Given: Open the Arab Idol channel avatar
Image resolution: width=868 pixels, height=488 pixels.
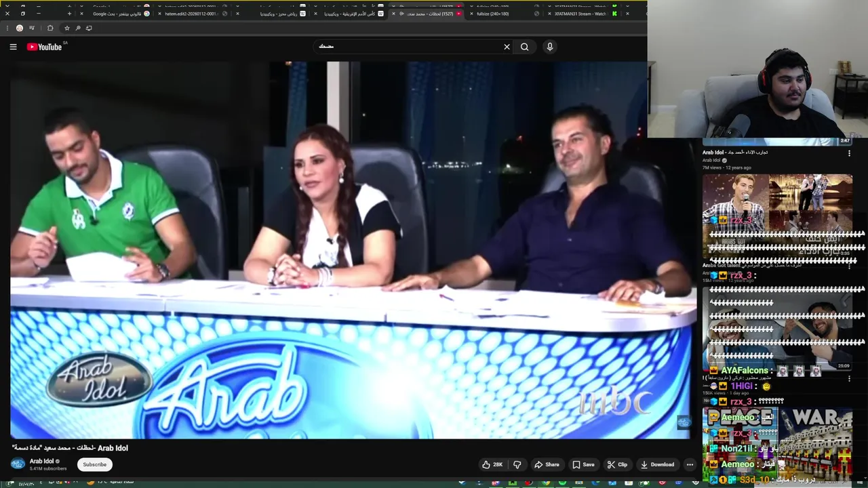Looking at the screenshot, I should pos(18,464).
